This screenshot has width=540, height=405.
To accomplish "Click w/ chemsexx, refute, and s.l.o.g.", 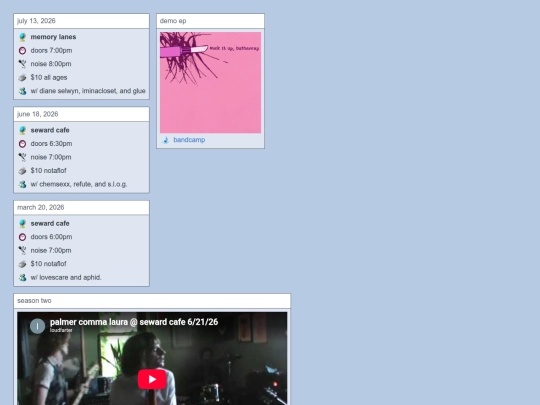I will tap(79, 184).
